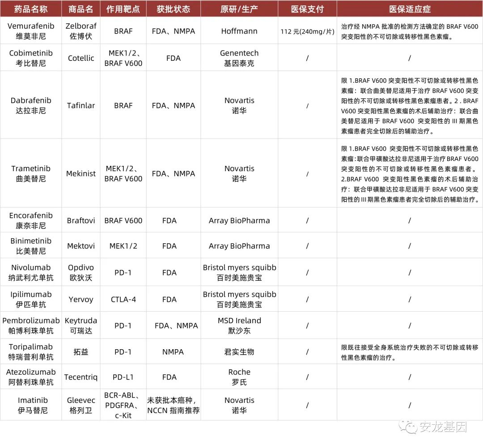
Task: Click the Keytruda 可瑞达 cell
Action: [x=81, y=325]
